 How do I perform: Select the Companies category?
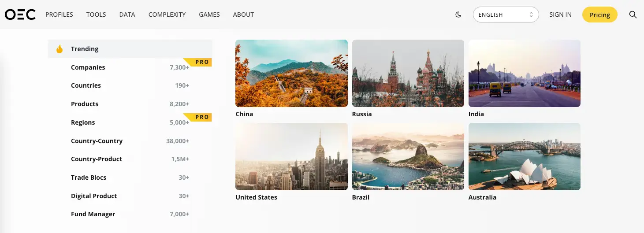[x=130, y=67]
